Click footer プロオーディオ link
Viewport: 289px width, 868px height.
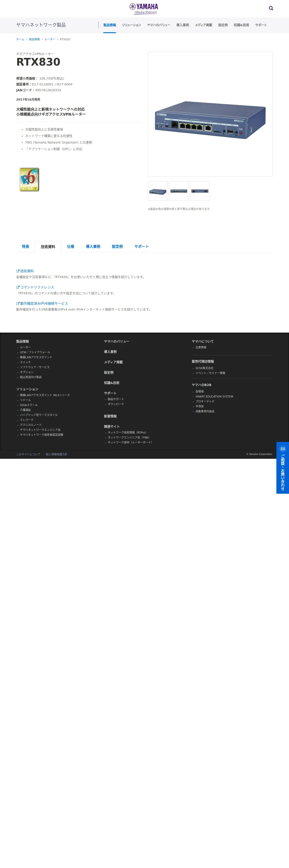tap(205, 401)
